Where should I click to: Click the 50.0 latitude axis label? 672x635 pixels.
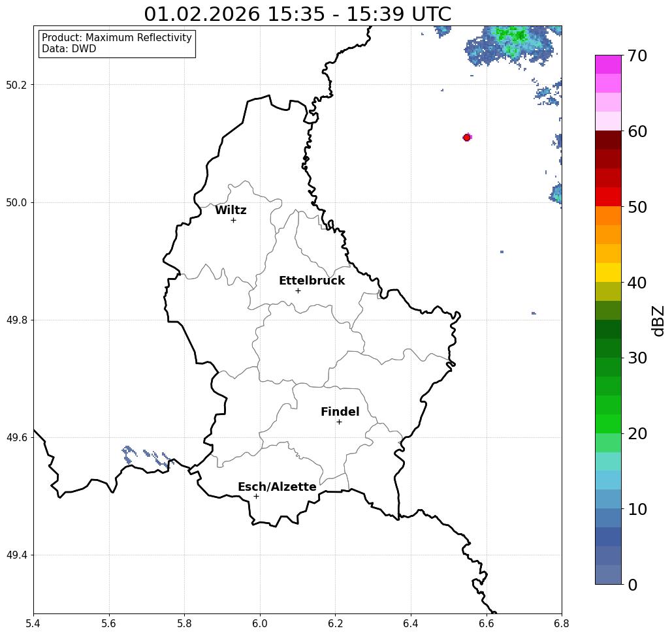[x=16, y=202]
